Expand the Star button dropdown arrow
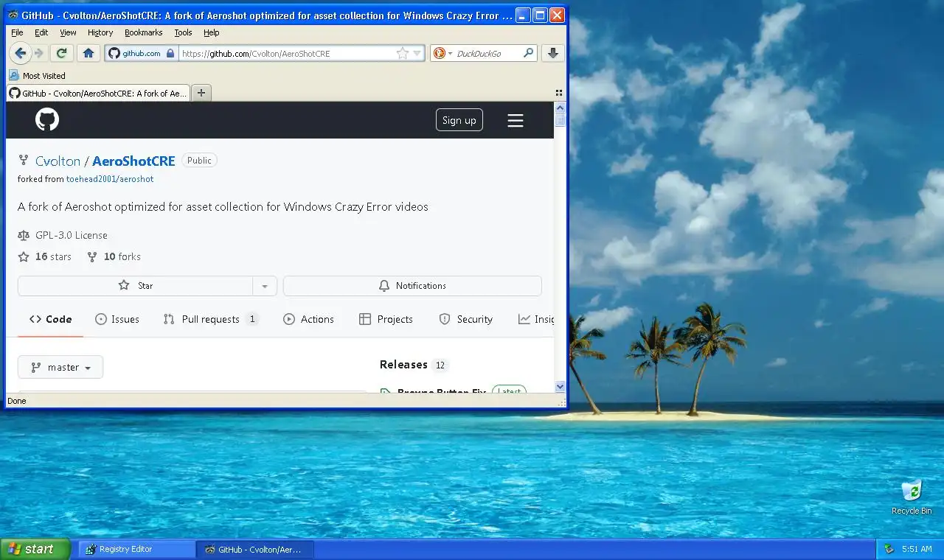The width and height of the screenshot is (944, 560). point(265,286)
